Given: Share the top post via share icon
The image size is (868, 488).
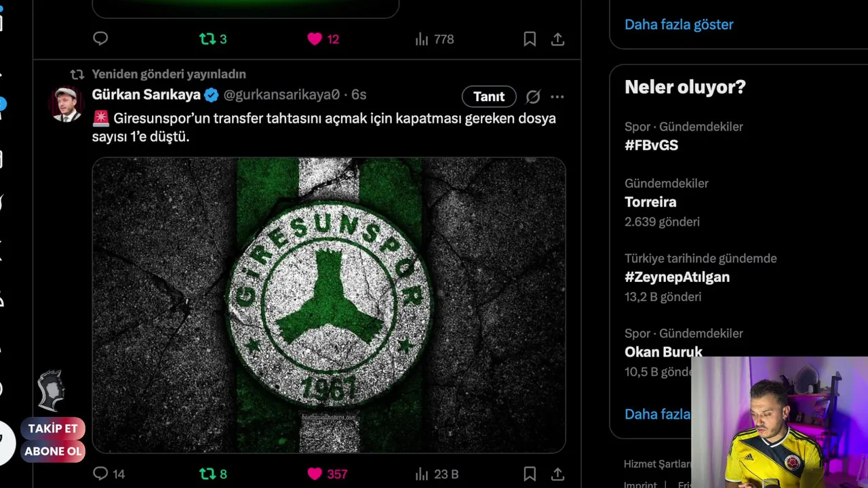Looking at the screenshot, I should click(557, 39).
